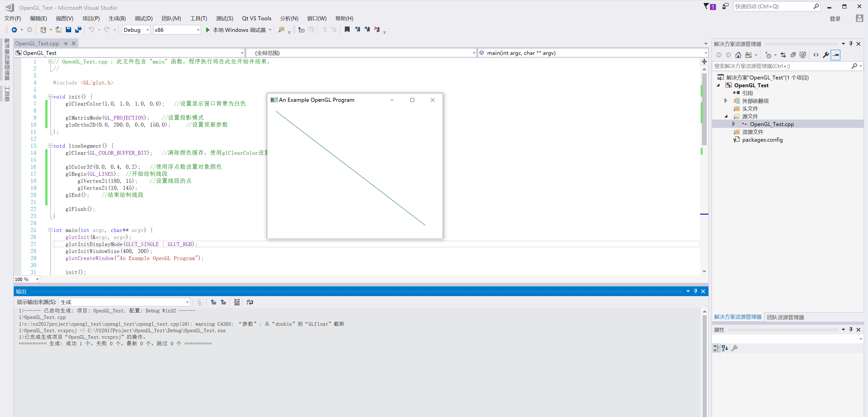Click the Find in Files toolbar icon
The height and width of the screenshot is (417, 868).
point(281,30)
